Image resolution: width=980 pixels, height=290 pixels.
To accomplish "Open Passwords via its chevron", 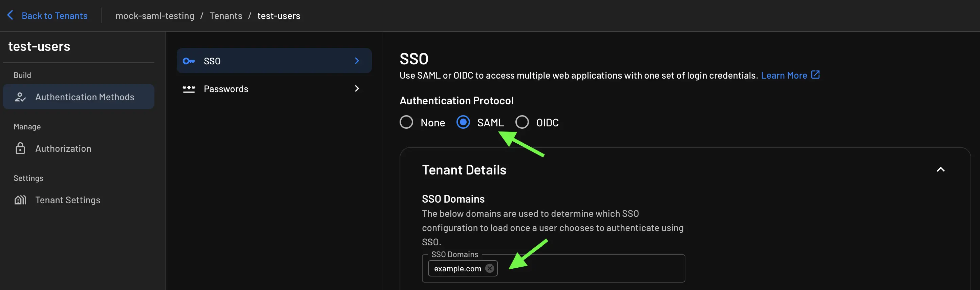I will (x=357, y=89).
